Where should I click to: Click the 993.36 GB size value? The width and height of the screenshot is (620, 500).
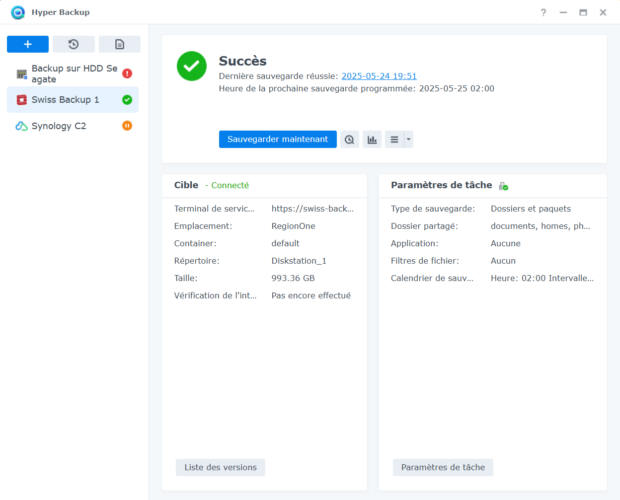[293, 278]
